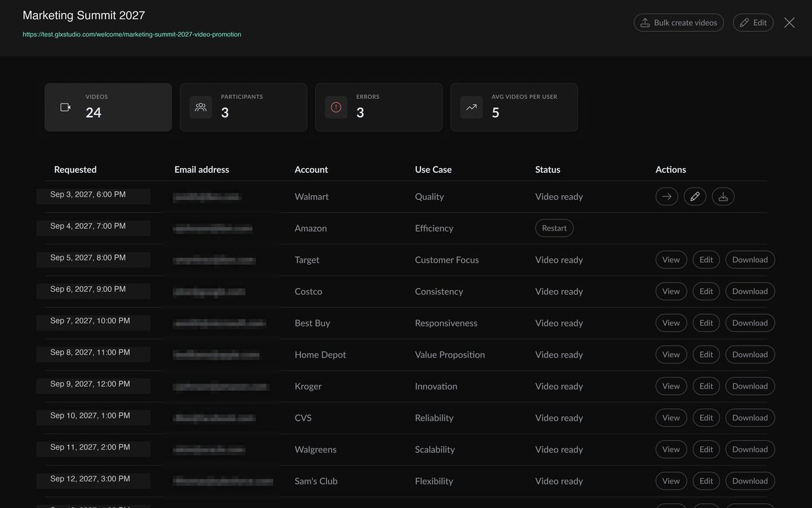Click the Email address column header
Screen dimensions: 812x508
(202, 169)
